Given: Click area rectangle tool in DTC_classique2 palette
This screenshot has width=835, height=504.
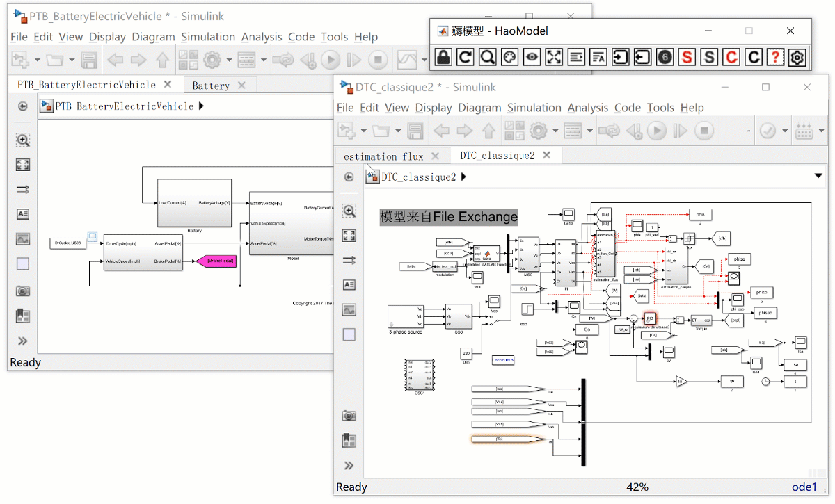Looking at the screenshot, I should [349, 334].
